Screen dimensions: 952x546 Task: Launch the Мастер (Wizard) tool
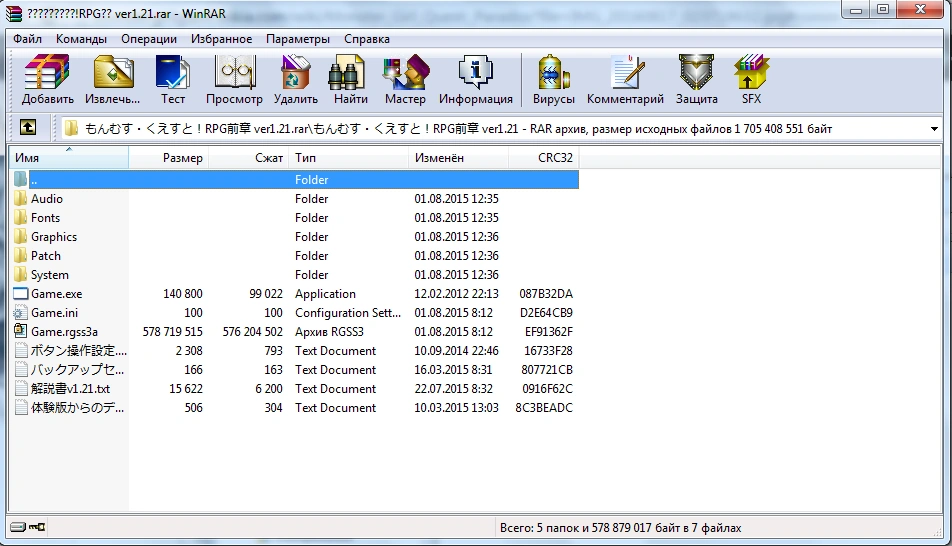(x=405, y=79)
